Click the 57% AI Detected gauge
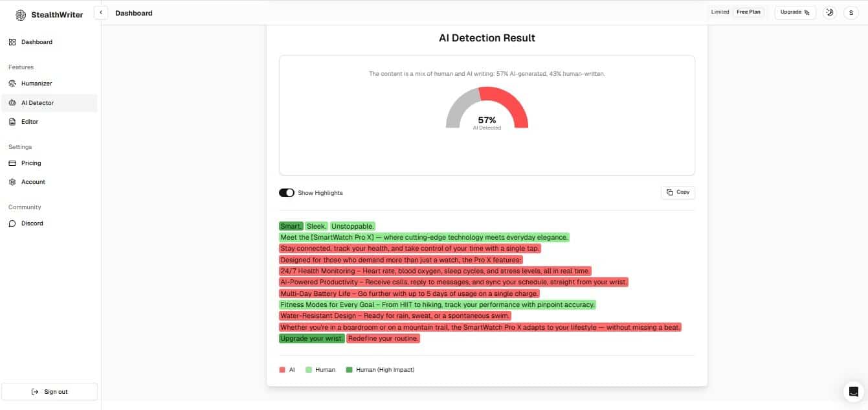 point(487,119)
